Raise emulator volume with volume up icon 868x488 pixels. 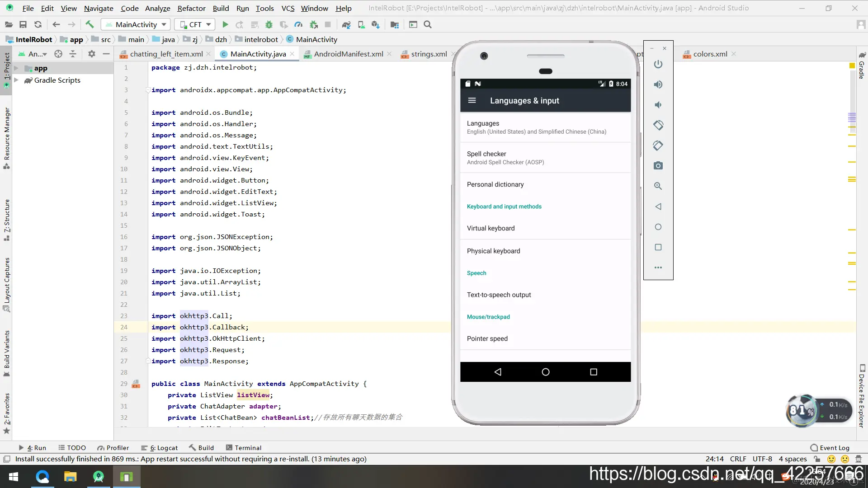(x=658, y=84)
